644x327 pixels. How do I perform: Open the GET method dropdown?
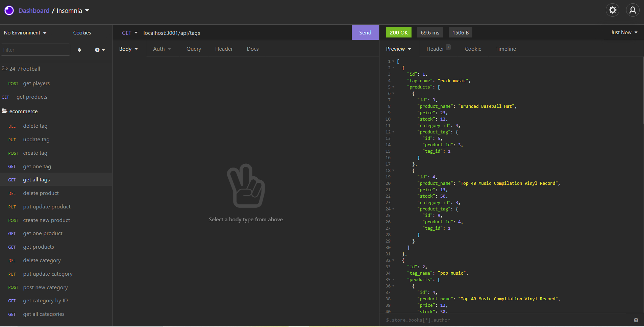point(129,33)
